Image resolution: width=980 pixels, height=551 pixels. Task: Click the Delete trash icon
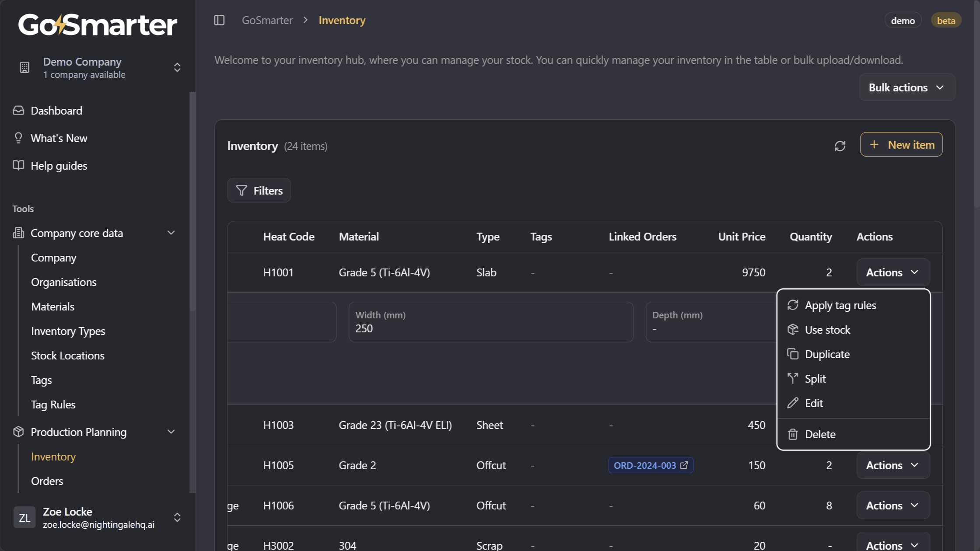click(x=793, y=434)
